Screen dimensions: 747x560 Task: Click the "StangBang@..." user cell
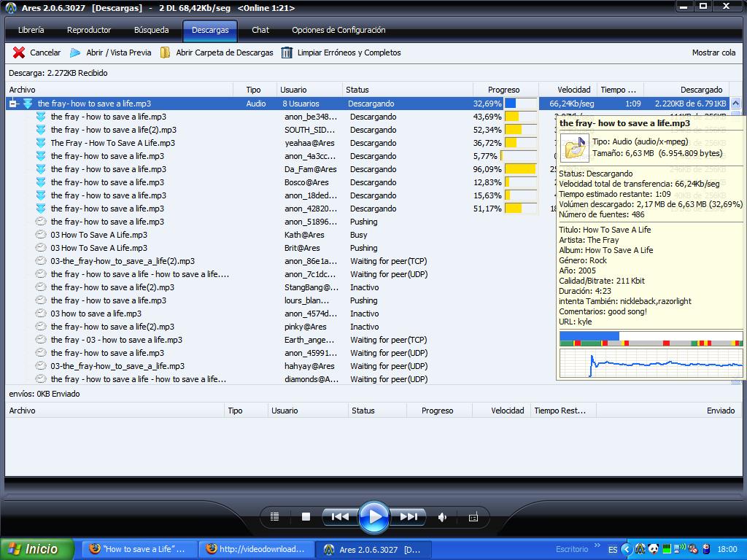pos(311,287)
